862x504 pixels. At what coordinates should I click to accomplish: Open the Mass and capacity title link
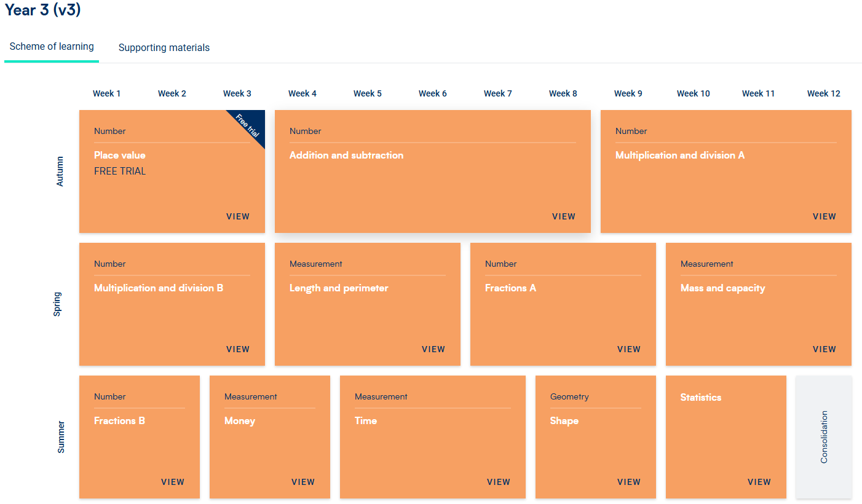click(722, 288)
